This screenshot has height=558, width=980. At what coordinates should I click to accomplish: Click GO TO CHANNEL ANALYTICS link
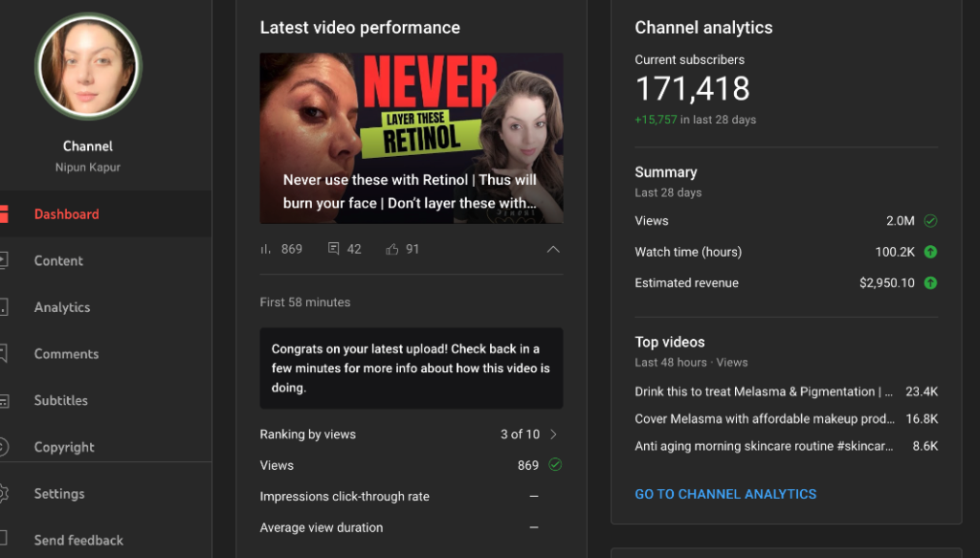point(725,495)
